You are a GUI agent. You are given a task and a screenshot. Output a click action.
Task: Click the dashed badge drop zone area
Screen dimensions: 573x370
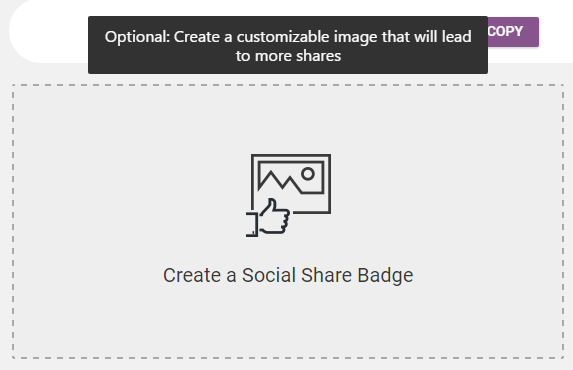(288, 222)
